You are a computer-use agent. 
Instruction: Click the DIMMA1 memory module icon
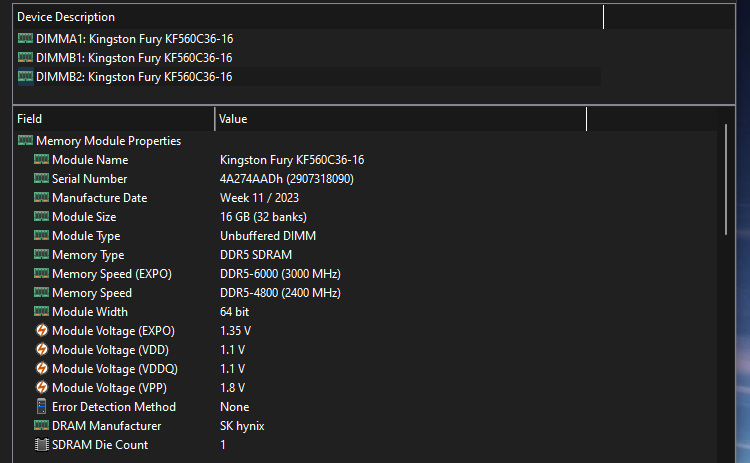point(25,39)
